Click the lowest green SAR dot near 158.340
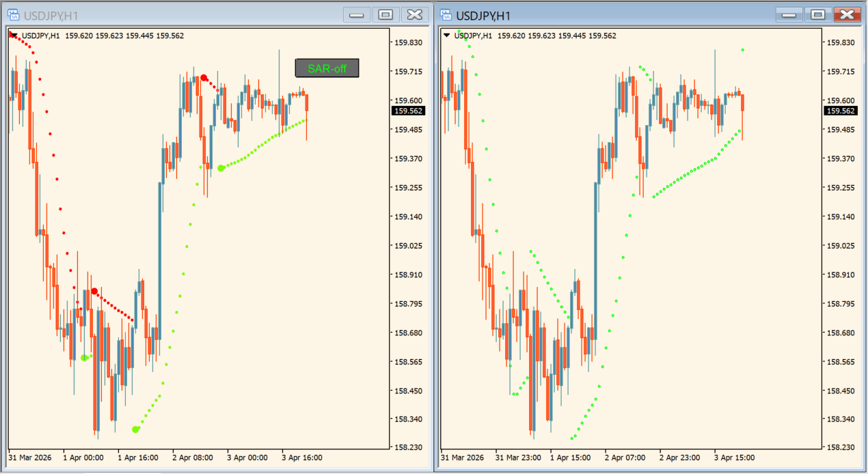Image resolution: width=868 pixels, height=474 pixels. [135, 429]
